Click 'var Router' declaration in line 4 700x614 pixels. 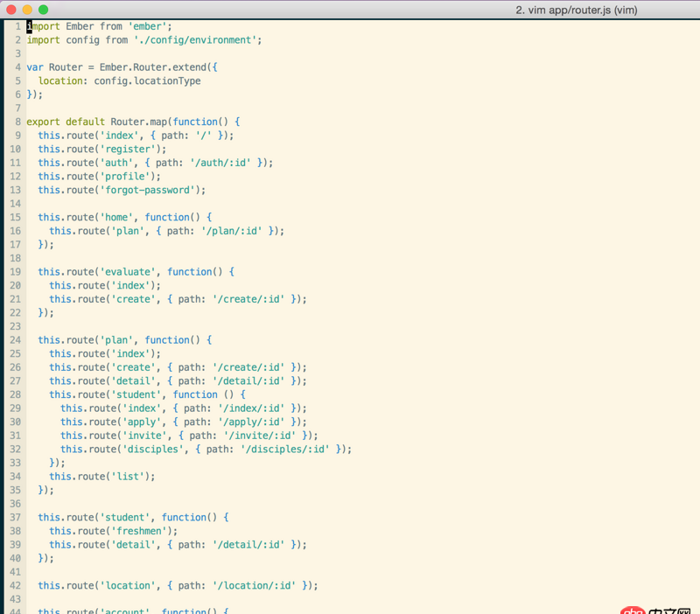point(54,67)
